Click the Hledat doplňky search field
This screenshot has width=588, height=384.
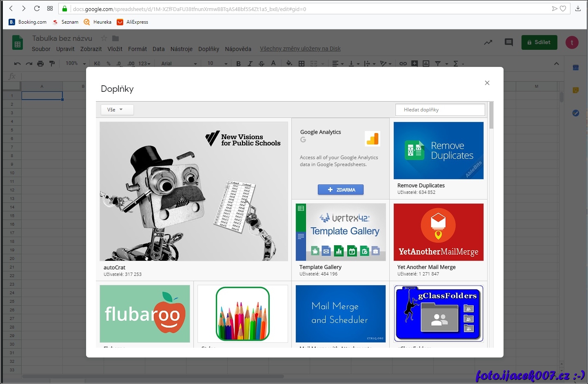pos(440,110)
